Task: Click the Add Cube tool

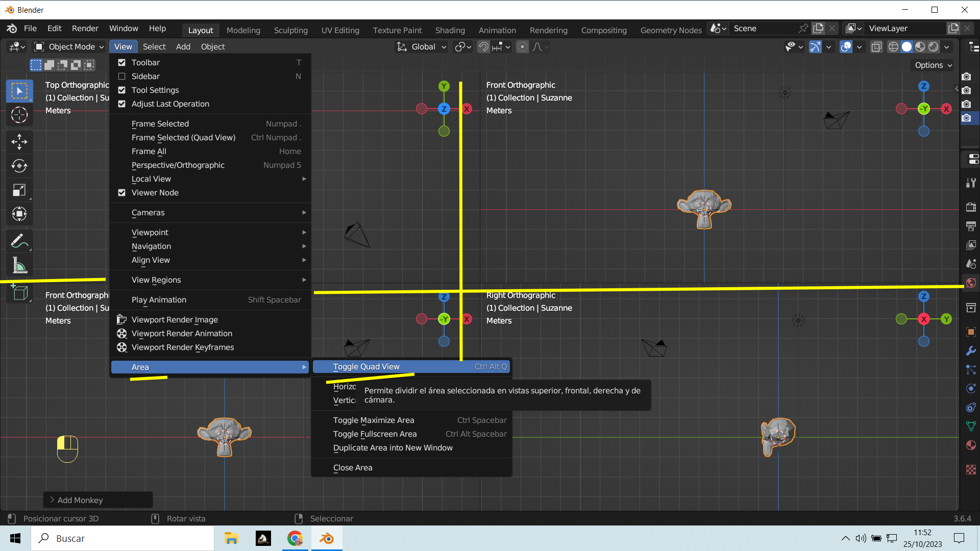Action: (19, 293)
